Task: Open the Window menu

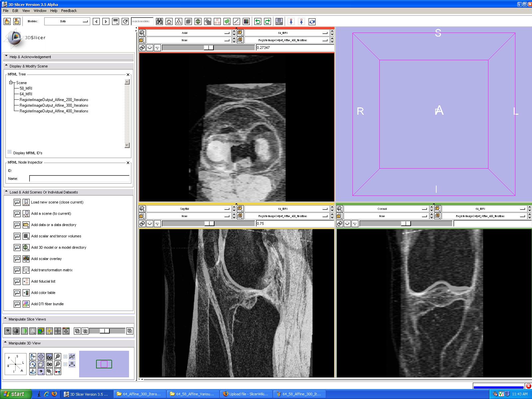Action: (40, 11)
